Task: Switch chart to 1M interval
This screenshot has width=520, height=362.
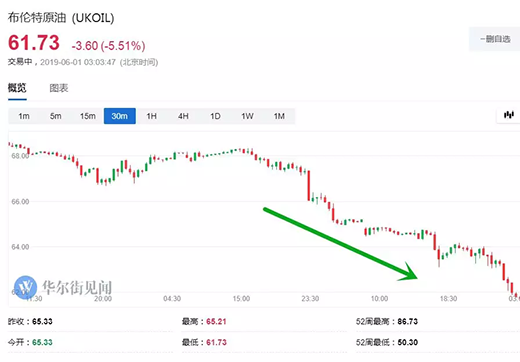Action: [x=279, y=116]
